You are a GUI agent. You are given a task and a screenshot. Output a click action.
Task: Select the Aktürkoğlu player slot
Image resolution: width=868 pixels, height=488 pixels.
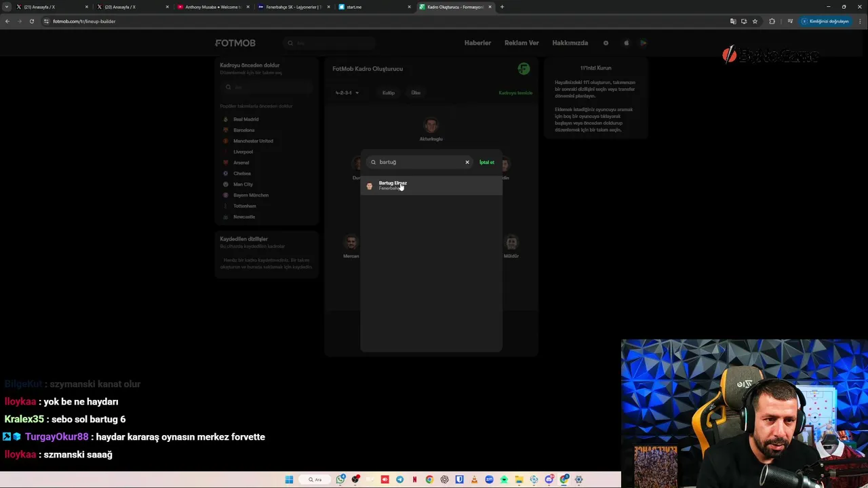coord(431,129)
